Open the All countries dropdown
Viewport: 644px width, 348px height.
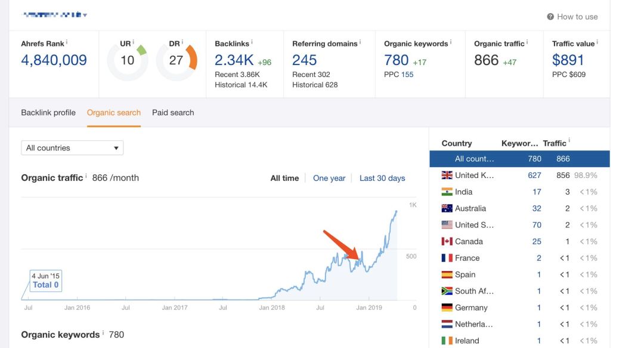coord(72,148)
